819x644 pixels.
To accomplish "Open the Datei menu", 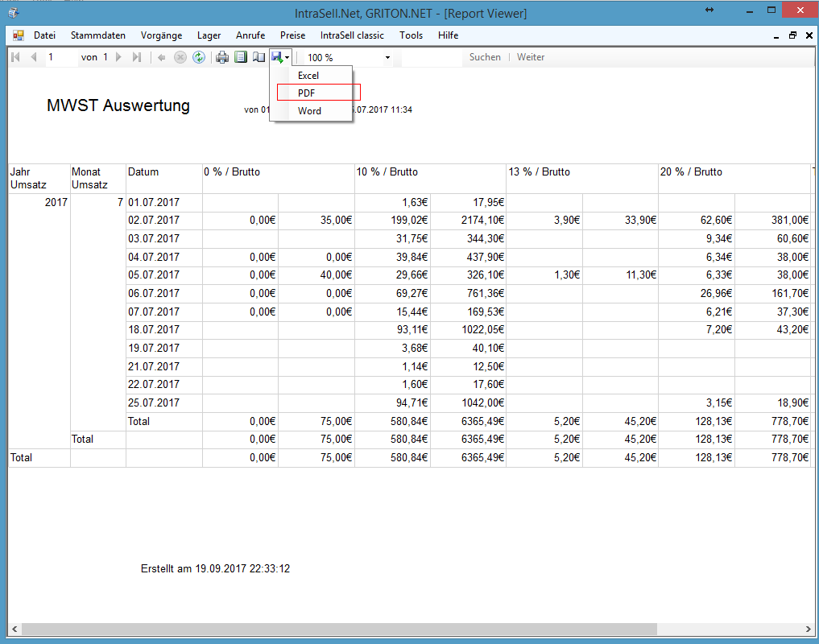I will point(44,35).
